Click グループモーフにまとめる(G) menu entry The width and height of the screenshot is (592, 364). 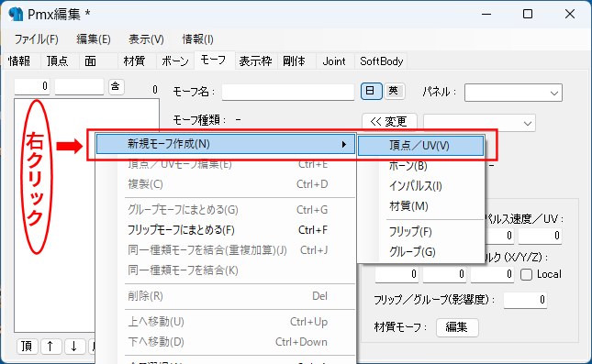click(226, 210)
